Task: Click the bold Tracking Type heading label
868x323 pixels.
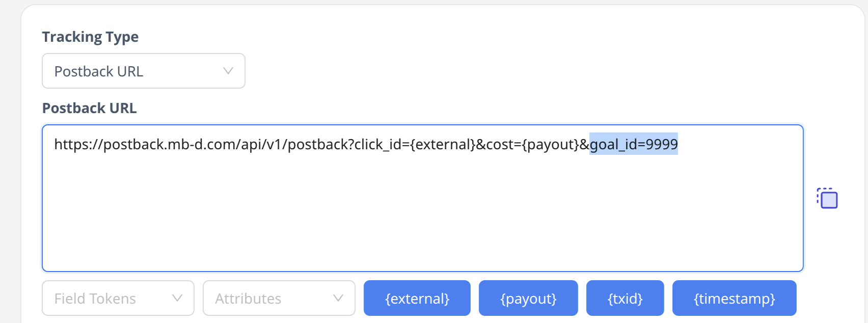Action: click(x=90, y=37)
